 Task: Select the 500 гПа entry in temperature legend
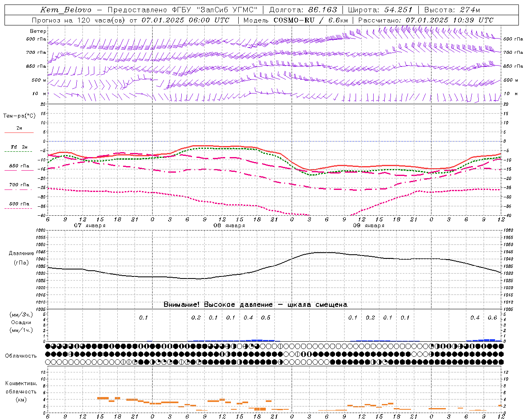tap(19, 204)
